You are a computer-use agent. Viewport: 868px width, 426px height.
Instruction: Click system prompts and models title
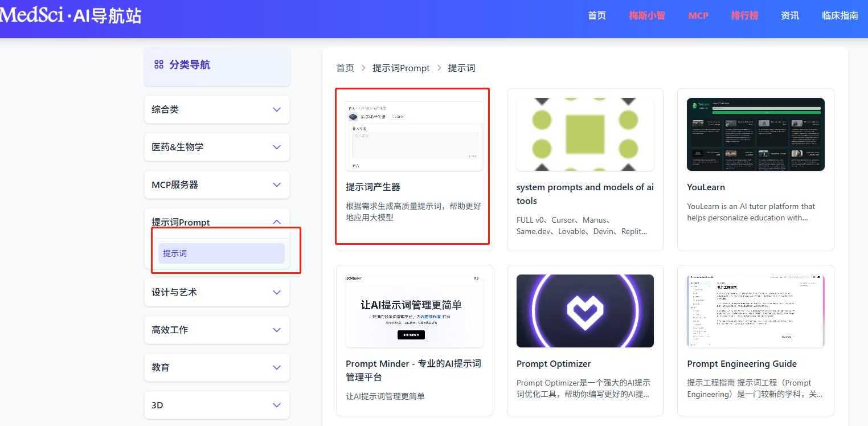585,194
